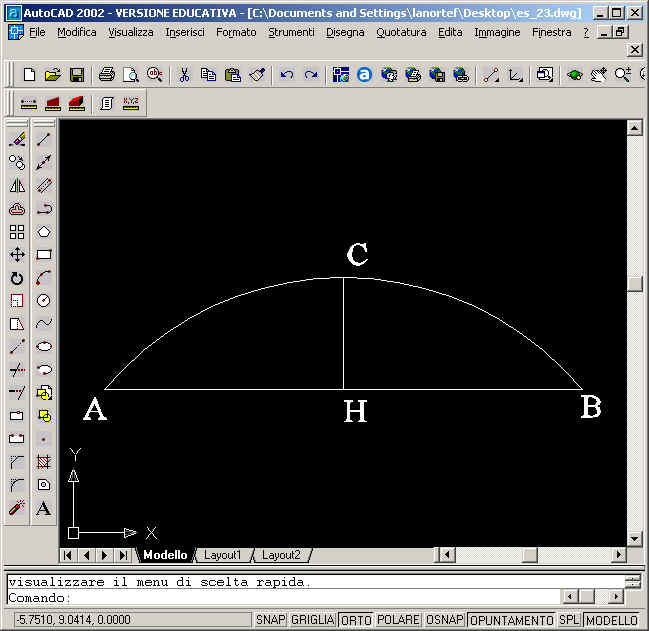
Task: Open the Modifica menu
Action: tap(77, 32)
